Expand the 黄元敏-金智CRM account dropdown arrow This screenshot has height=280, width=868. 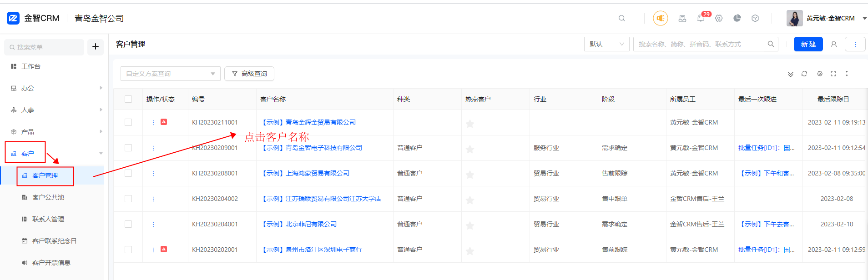pos(864,18)
